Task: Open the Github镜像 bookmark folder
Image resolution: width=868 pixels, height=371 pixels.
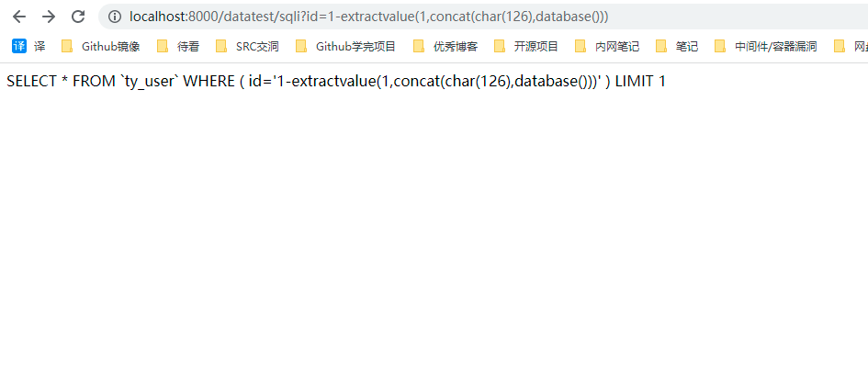Action: (x=101, y=47)
